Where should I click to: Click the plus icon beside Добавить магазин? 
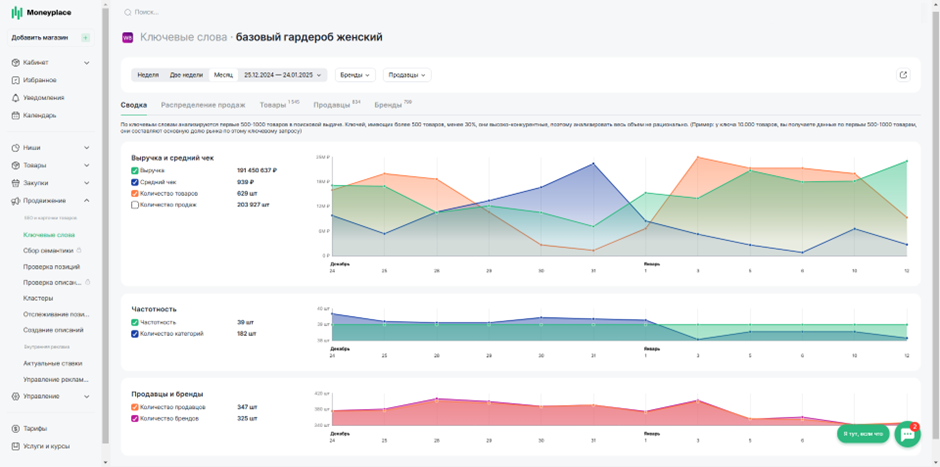point(85,38)
